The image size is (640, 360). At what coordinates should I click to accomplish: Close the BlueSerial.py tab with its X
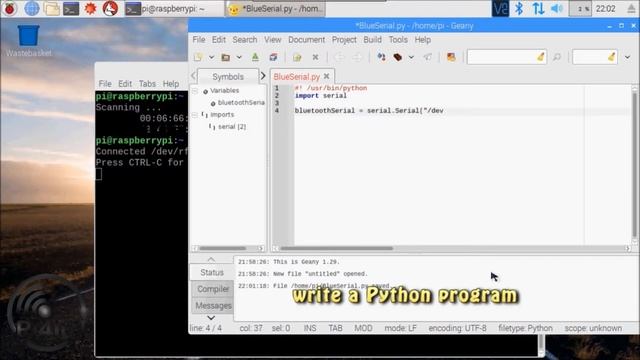point(327,76)
